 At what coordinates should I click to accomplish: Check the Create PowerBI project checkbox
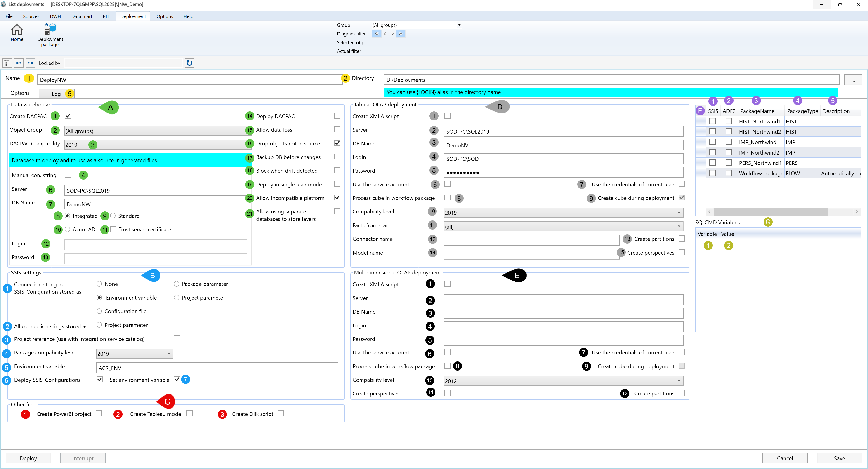click(99, 413)
